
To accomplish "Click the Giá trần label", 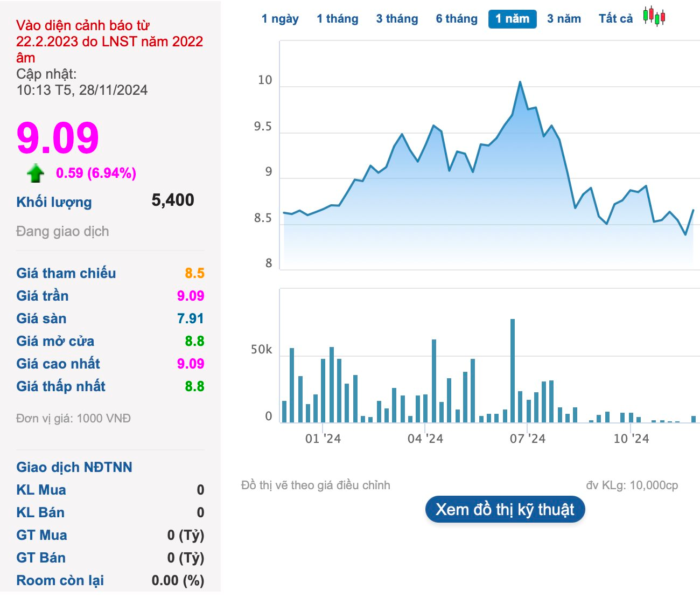I will click(x=43, y=296).
